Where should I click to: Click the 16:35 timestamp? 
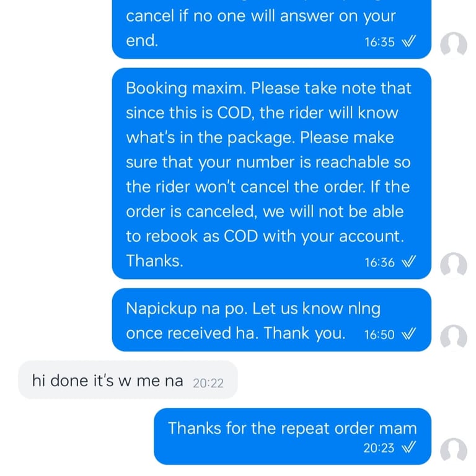[x=380, y=42]
